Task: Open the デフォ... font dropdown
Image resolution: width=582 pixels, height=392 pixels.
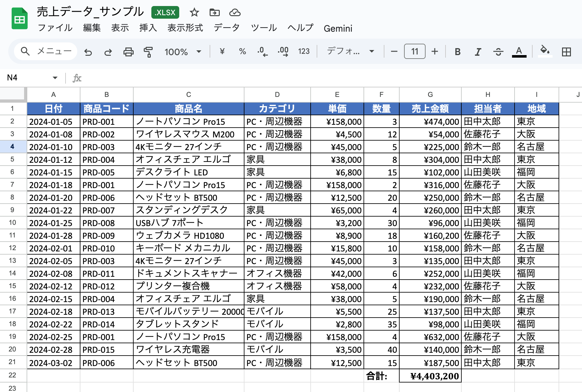Action: pyautogui.click(x=350, y=51)
